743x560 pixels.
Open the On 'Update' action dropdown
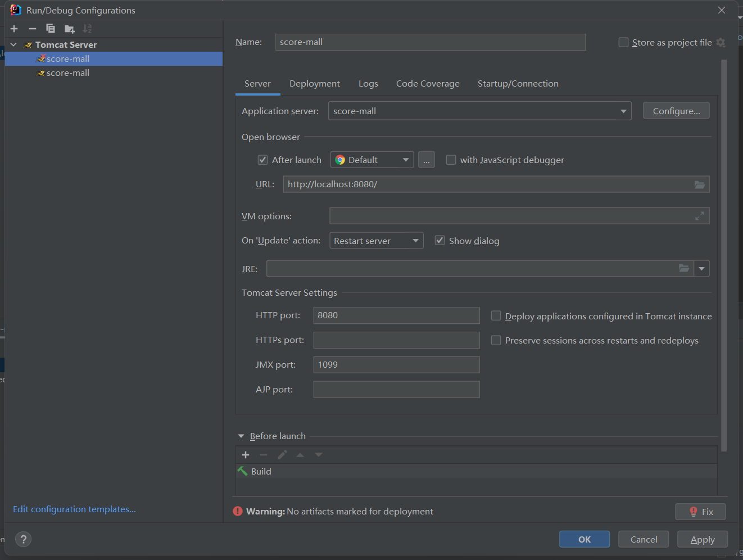[415, 241]
